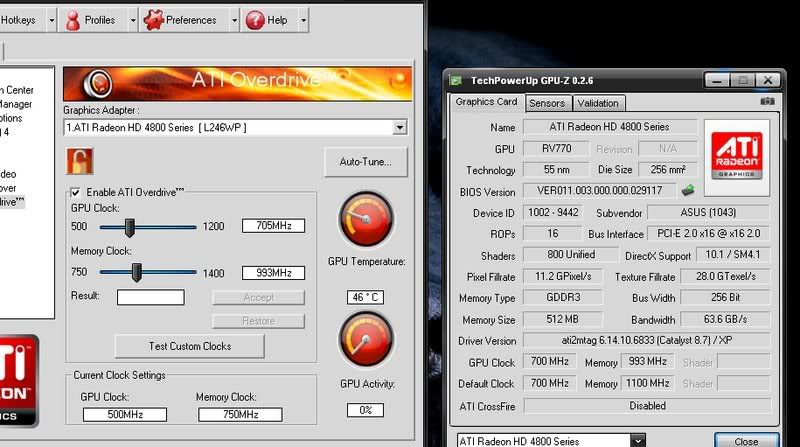This screenshot has width=800, height=447.
Task: Click the Auto-Tune button
Action: (366, 162)
